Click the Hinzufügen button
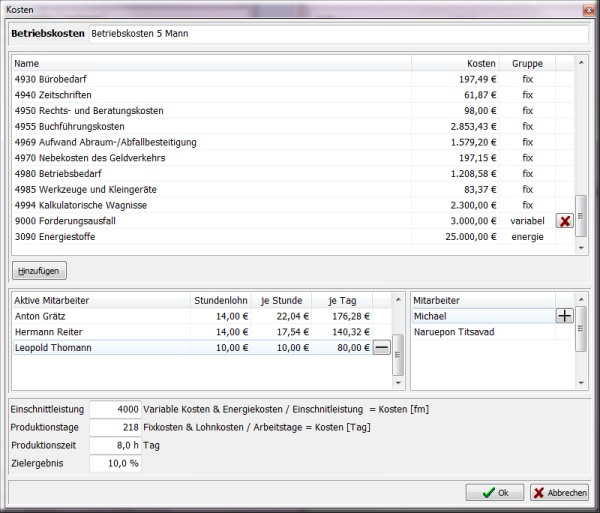 [39, 270]
